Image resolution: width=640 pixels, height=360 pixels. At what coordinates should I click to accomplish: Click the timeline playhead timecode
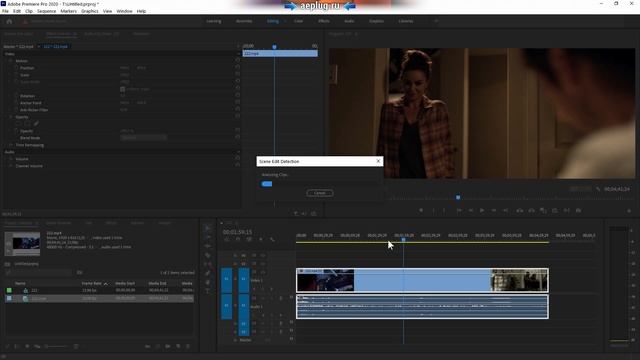[x=237, y=232]
